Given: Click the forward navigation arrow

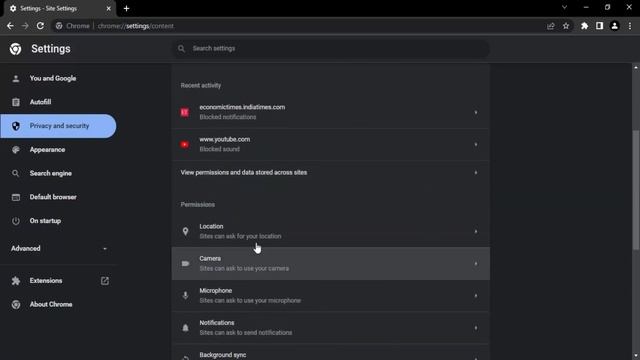Looking at the screenshot, I should click(25, 26).
